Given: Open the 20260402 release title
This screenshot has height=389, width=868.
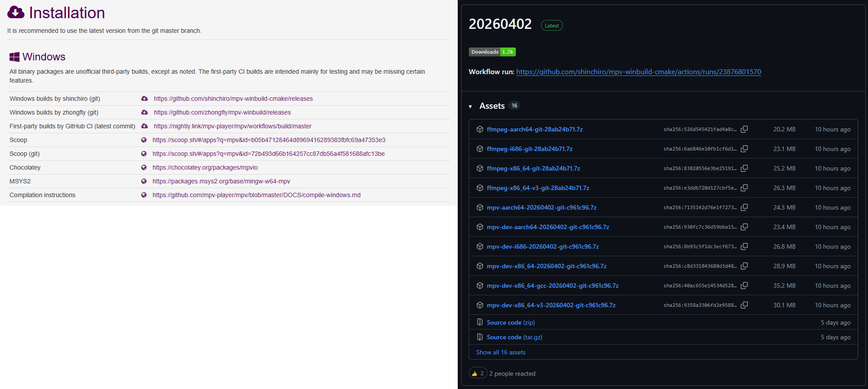Looking at the screenshot, I should coord(500,24).
